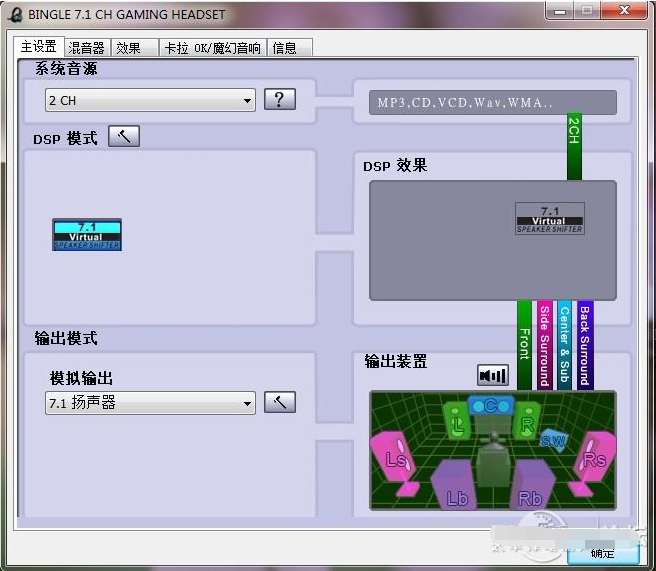Select the 主设置 tab
Screen dimensions: 656x571
tap(39, 46)
